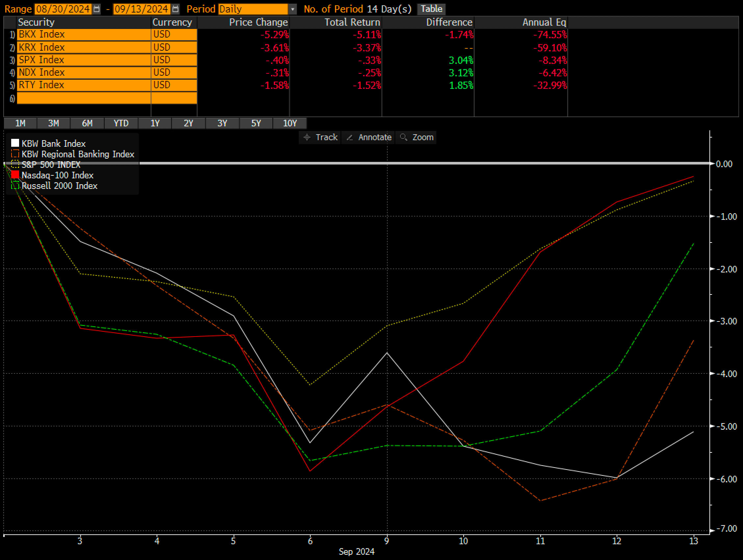Screen dimensions: 743x560
Task: Expand the Period Daily dropdown arrow
Action: [293, 9]
